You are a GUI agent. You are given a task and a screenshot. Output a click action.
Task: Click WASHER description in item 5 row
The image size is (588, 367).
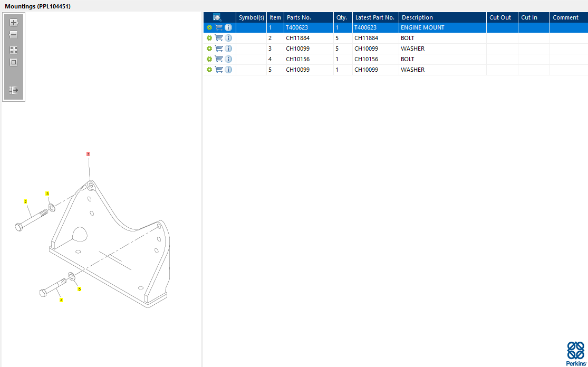click(442, 70)
